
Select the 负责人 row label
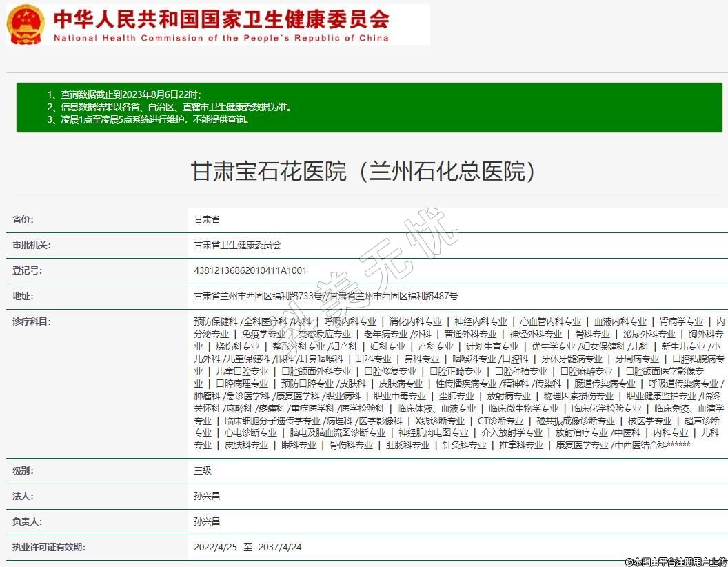point(27,521)
